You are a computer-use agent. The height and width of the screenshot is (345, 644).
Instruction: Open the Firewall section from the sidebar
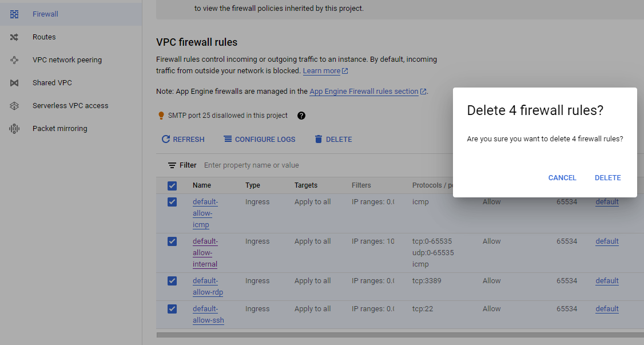[x=14, y=14]
